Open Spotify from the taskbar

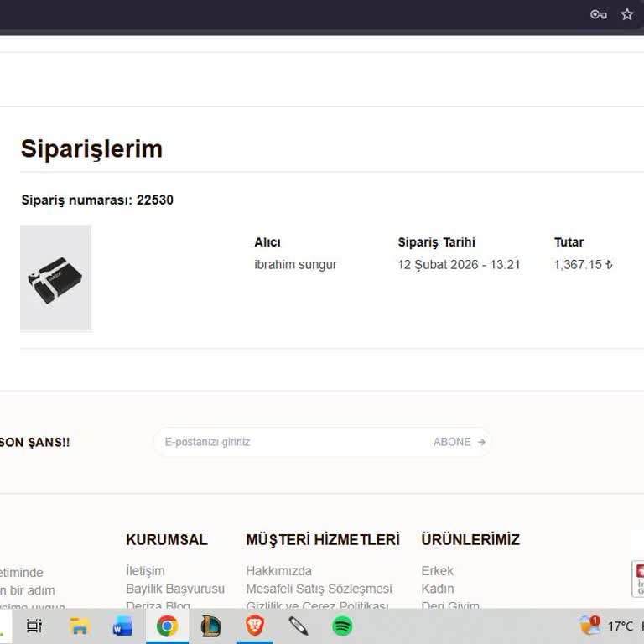click(x=342, y=626)
